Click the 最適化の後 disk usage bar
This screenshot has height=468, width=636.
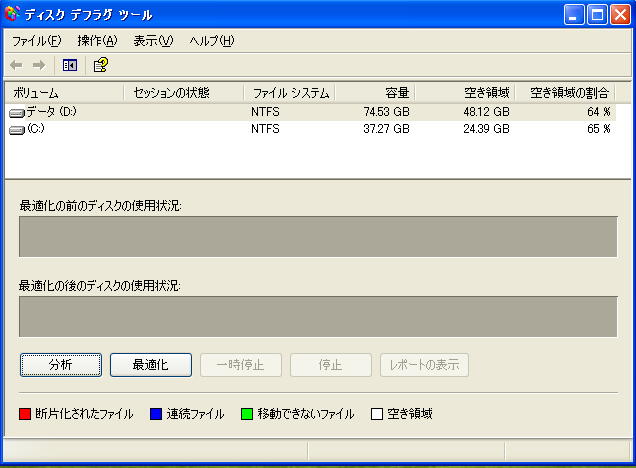click(318, 317)
